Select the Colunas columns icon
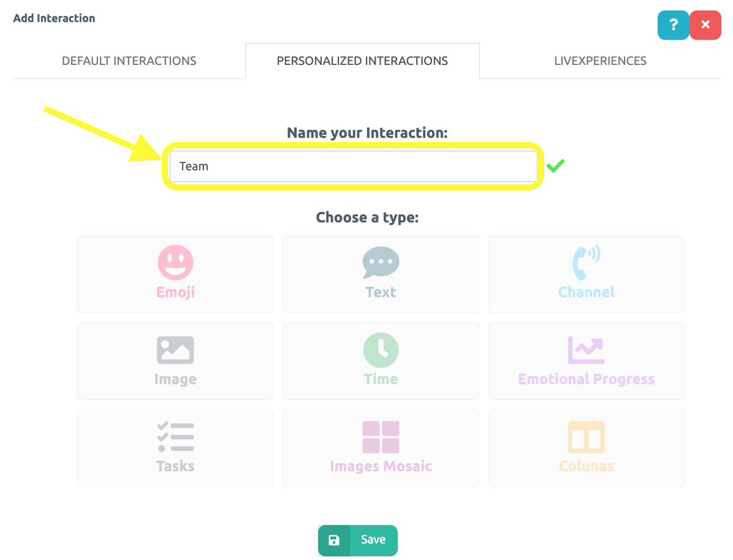The width and height of the screenshot is (733, 560). [x=586, y=436]
